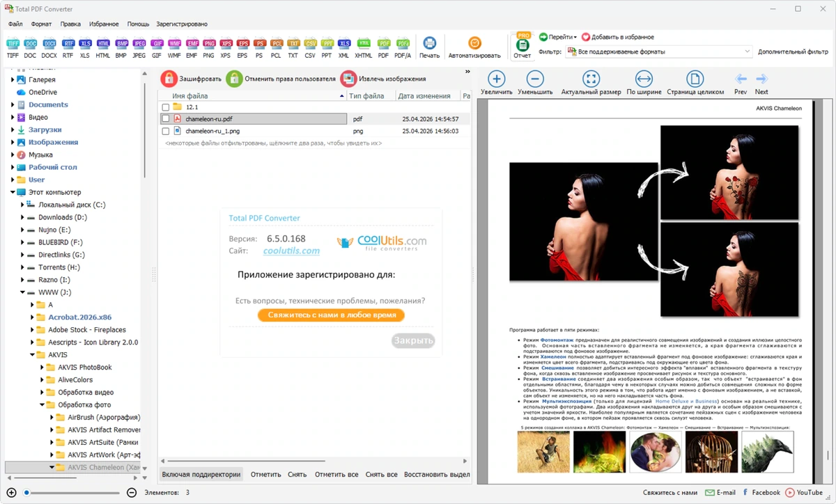Collapse the WWW (J:) drive node
The height and width of the screenshot is (504, 836).
(22, 292)
